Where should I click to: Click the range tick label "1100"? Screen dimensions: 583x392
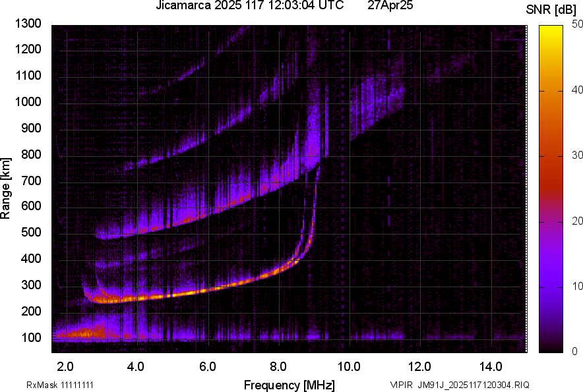point(28,75)
